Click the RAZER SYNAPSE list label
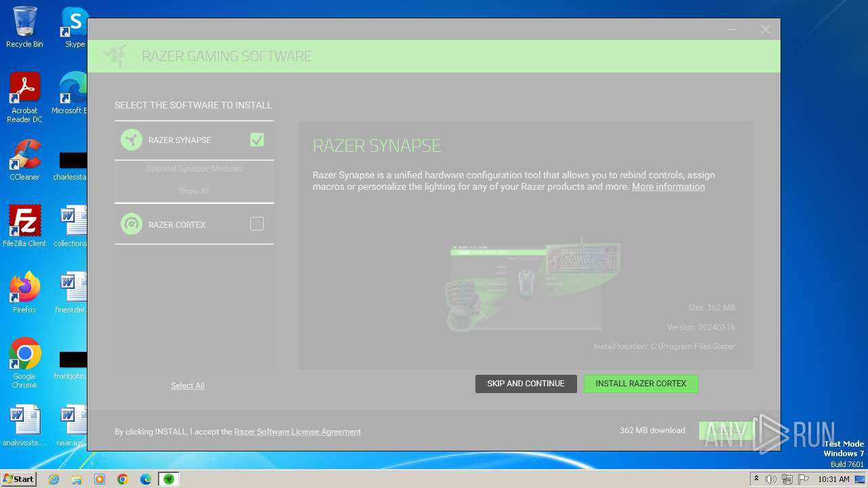The width and height of the screenshot is (868, 488). click(x=180, y=140)
